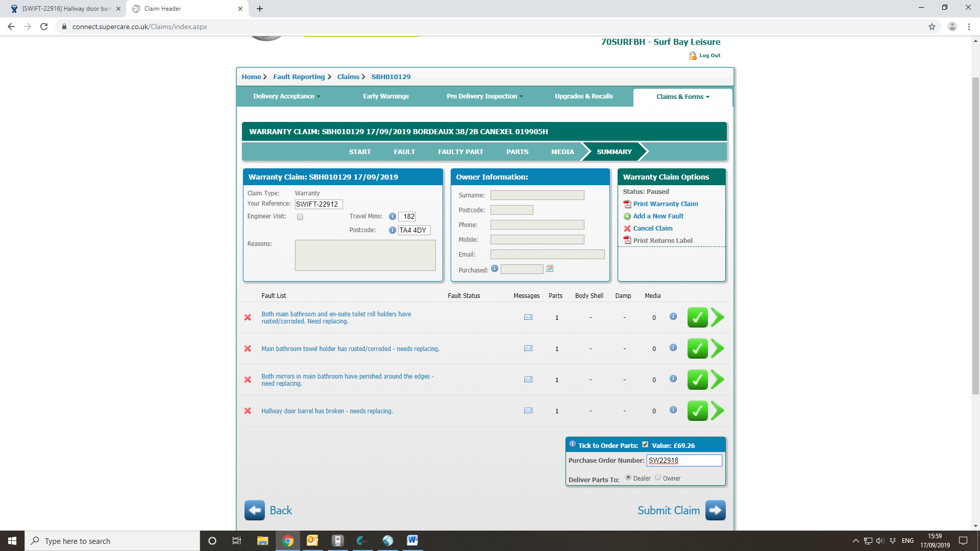
Task: Uncheck Tick to Order Parts checkbox
Action: (x=645, y=444)
